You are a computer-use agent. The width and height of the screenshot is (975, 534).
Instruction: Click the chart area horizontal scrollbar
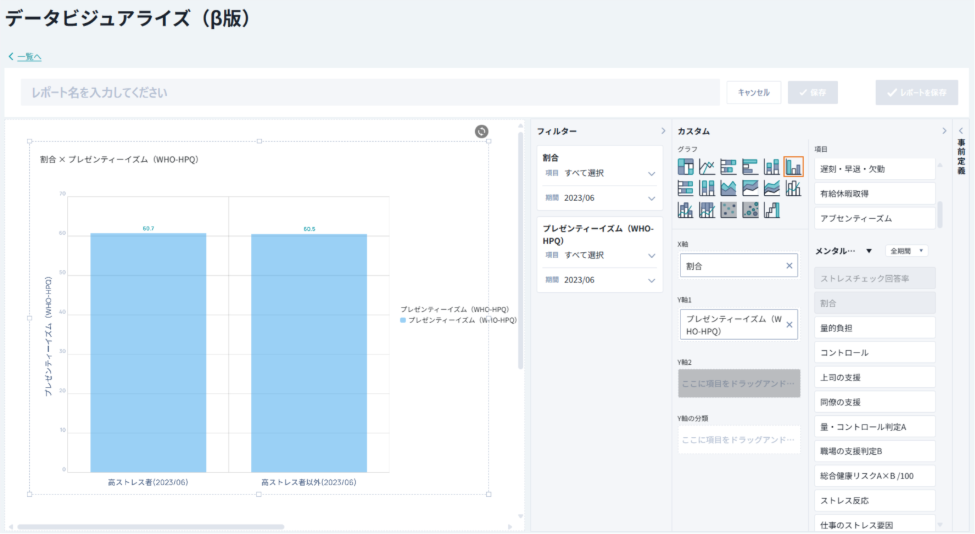[151, 527]
